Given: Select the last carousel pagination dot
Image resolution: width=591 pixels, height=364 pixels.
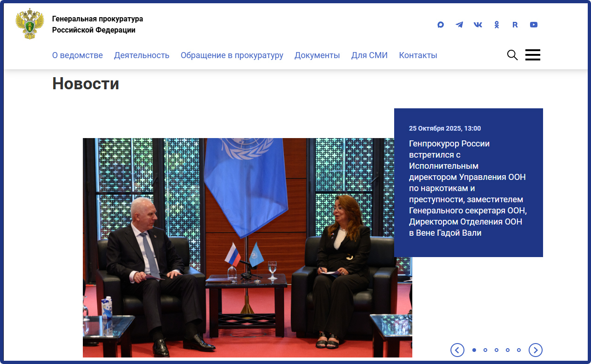Looking at the screenshot, I should [519, 350].
